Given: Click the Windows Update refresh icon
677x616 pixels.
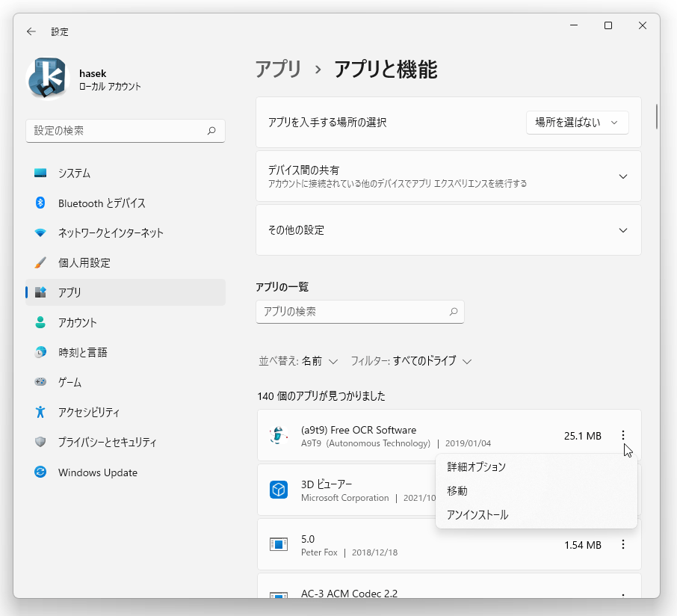Looking at the screenshot, I should click(x=40, y=472).
